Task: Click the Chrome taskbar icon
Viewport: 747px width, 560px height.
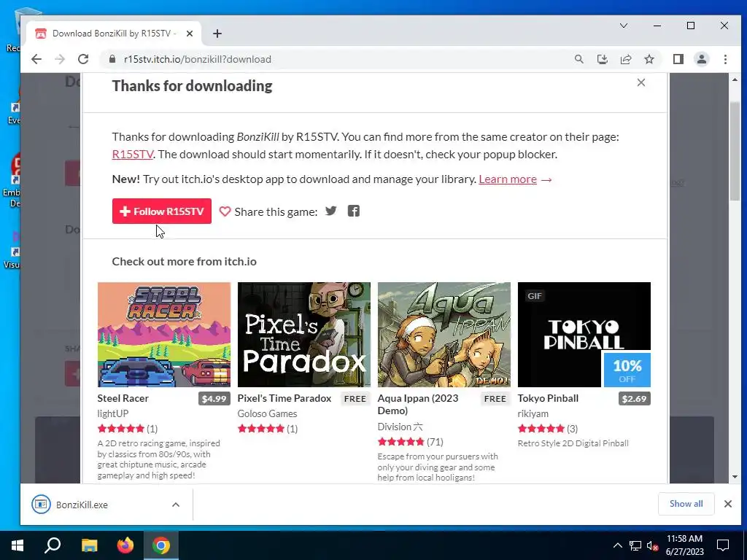Action: (161, 545)
